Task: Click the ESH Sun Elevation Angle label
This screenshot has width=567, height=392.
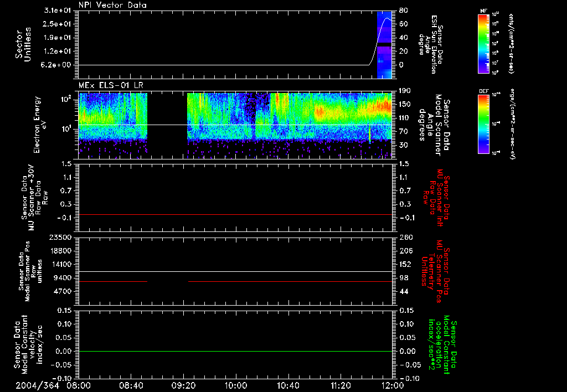Action: (x=431, y=44)
